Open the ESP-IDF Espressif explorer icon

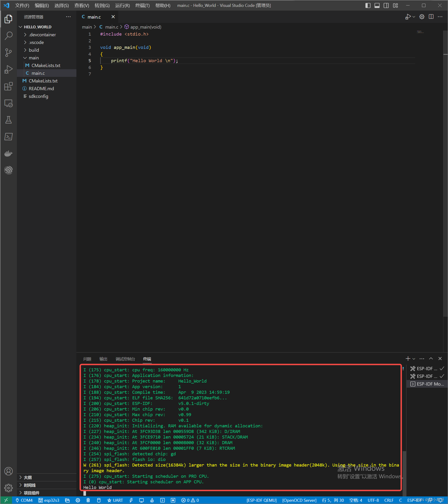pos(8,170)
